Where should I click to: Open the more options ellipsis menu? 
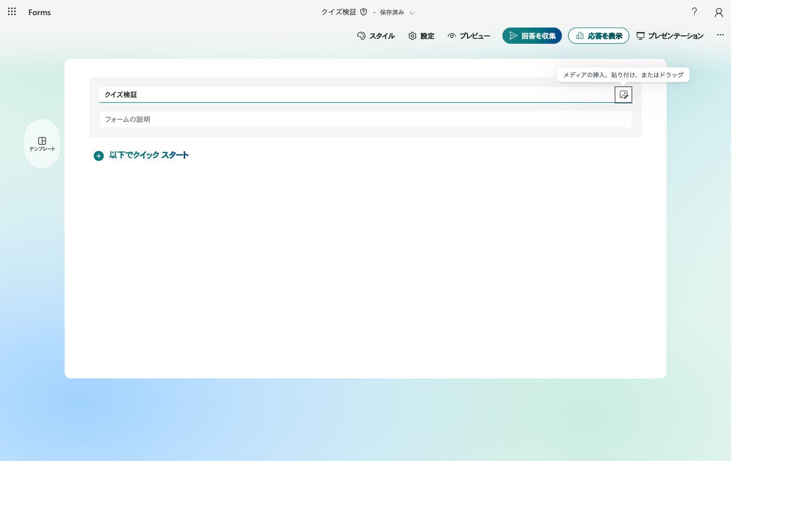(720, 35)
